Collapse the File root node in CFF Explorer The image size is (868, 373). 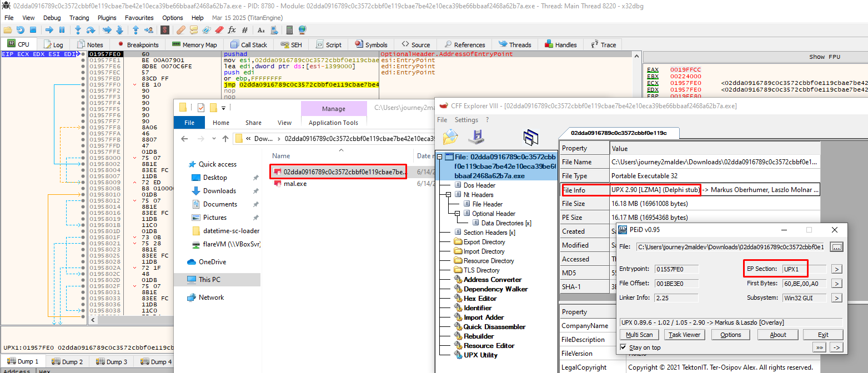click(440, 157)
